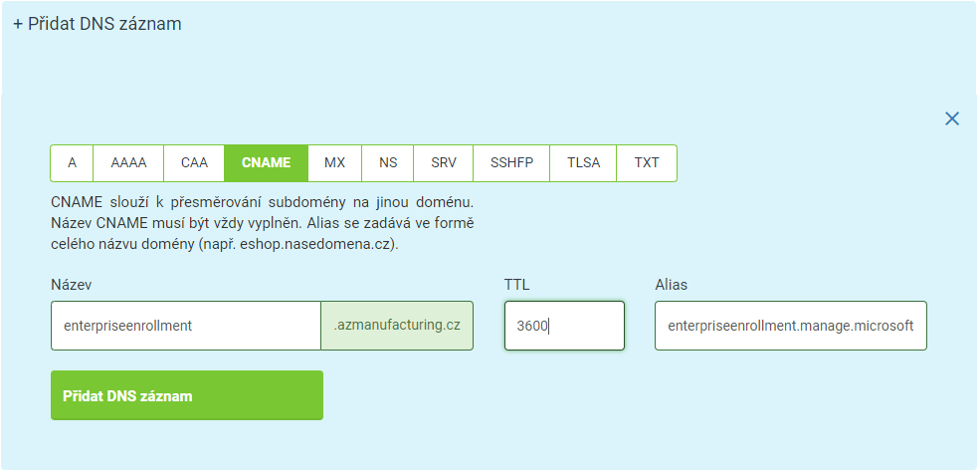This screenshot has width=980, height=474.
Task: Click the Alias label text
Action: pyautogui.click(x=672, y=285)
